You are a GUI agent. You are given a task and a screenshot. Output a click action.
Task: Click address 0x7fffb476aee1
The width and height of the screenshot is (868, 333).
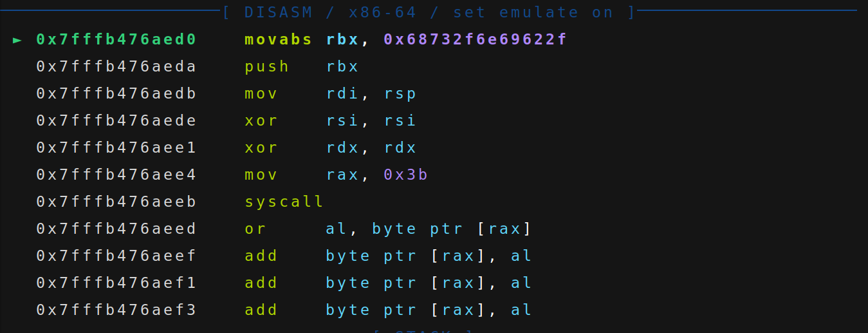click(116, 148)
